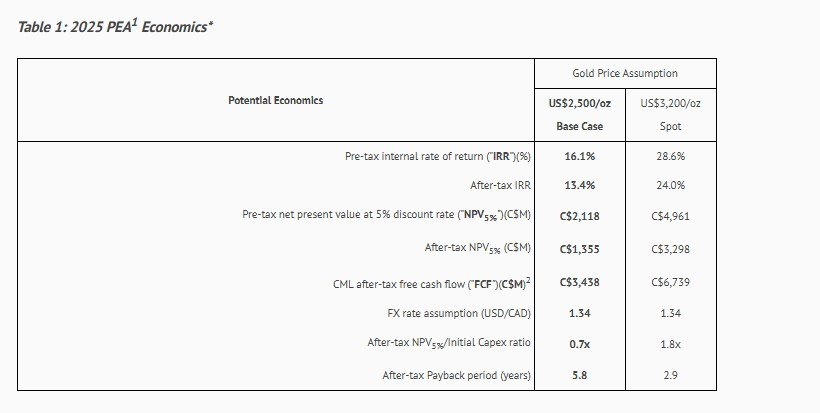Click the After-tax Payback period label
The height and width of the screenshot is (413, 820).
coord(456,375)
